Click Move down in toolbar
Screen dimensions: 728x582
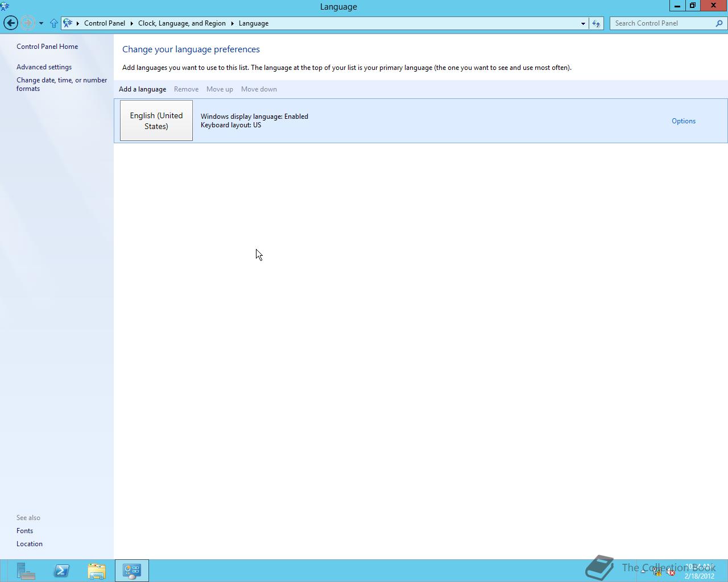259,89
